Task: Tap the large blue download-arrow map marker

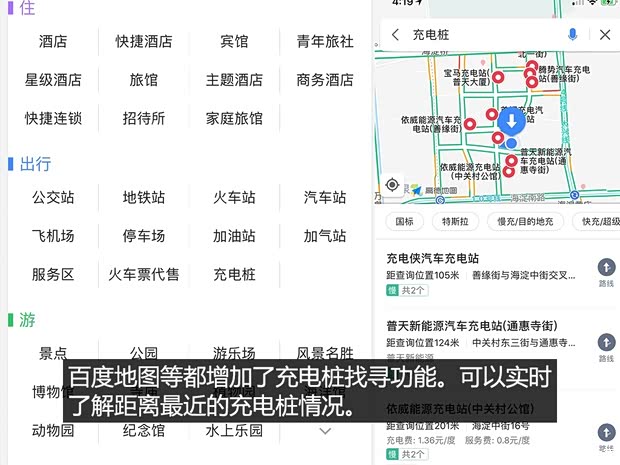Action: click(511, 121)
